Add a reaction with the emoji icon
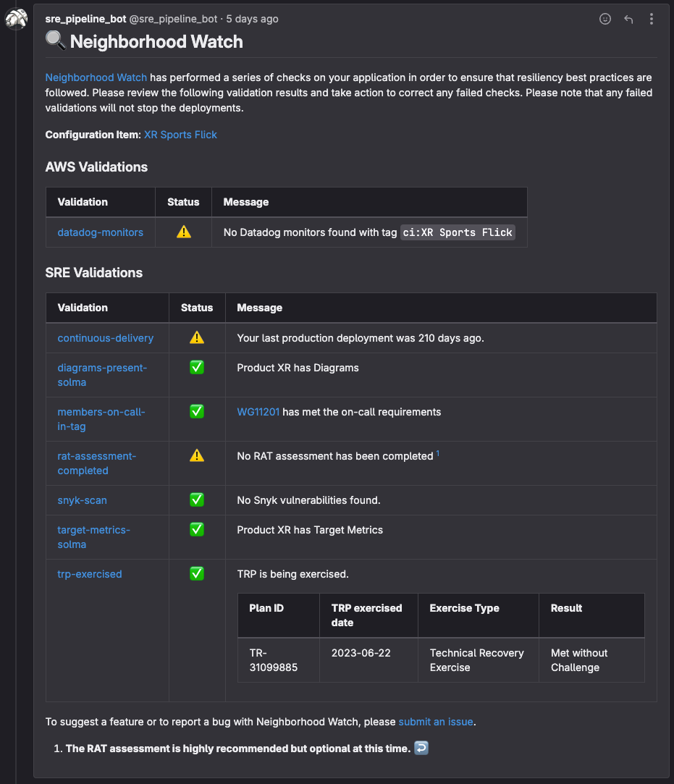The height and width of the screenshot is (784, 674). coord(605,19)
